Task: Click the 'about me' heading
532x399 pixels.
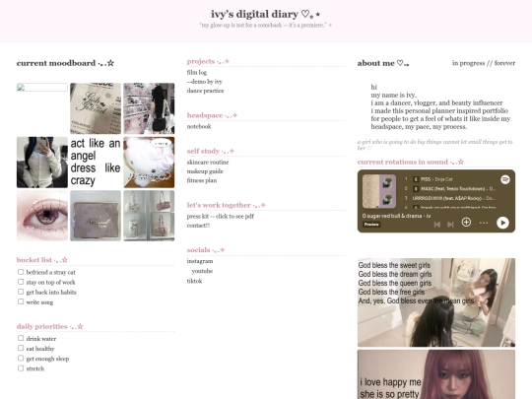Action: point(383,63)
